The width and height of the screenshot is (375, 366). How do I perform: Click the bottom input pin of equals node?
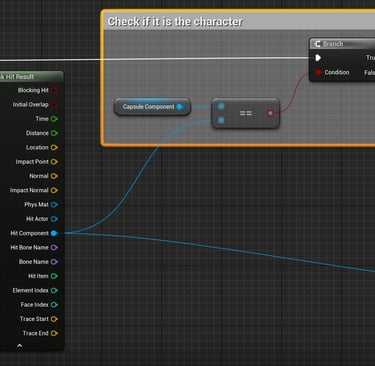click(x=221, y=120)
